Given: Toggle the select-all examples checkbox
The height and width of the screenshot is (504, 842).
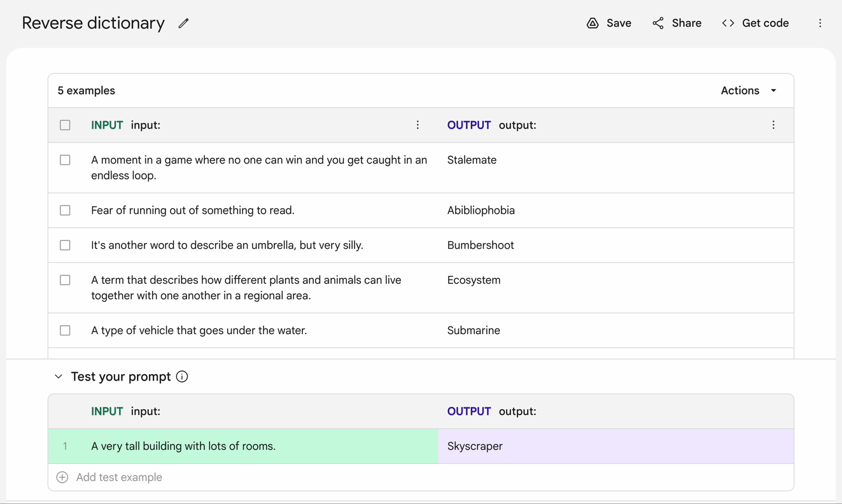Looking at the screenshot, I should [x=65, y=125].
